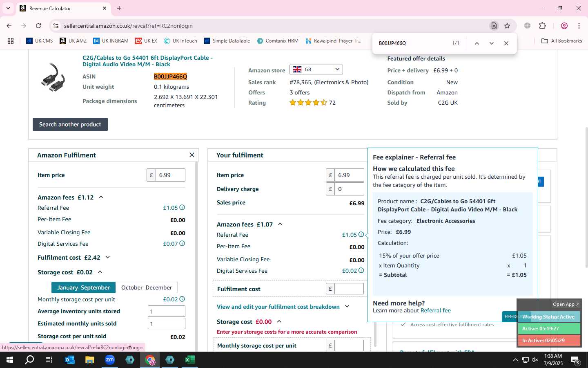
Task: Open Outlook from the taskbar
Action: tap(70, 360)
